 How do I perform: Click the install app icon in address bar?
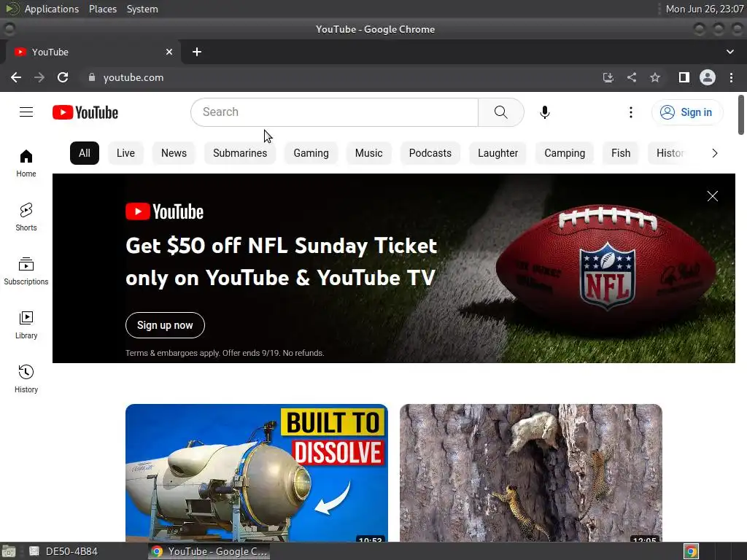[608, 77]
